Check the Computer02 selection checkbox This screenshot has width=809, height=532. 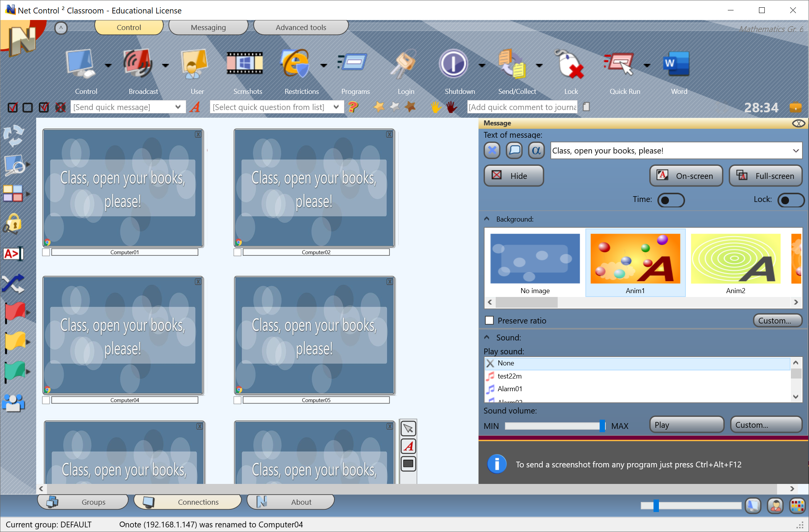point(237,252)
